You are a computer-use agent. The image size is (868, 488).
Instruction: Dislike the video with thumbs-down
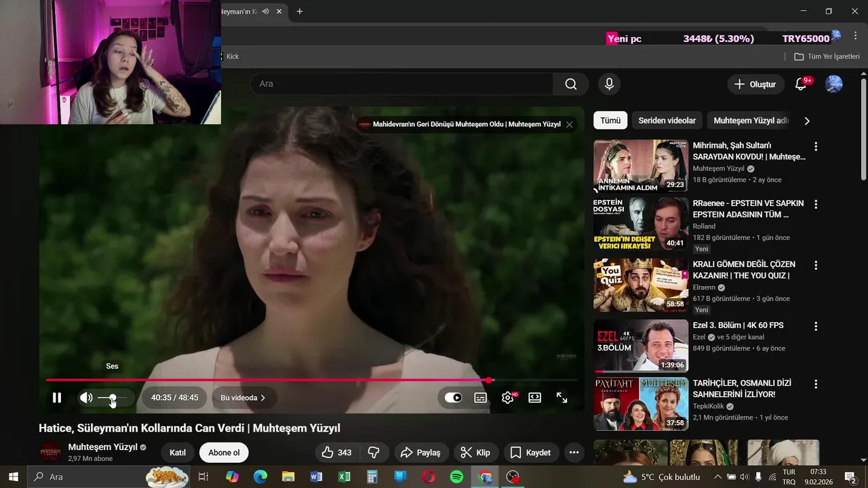tap(374, 452)
